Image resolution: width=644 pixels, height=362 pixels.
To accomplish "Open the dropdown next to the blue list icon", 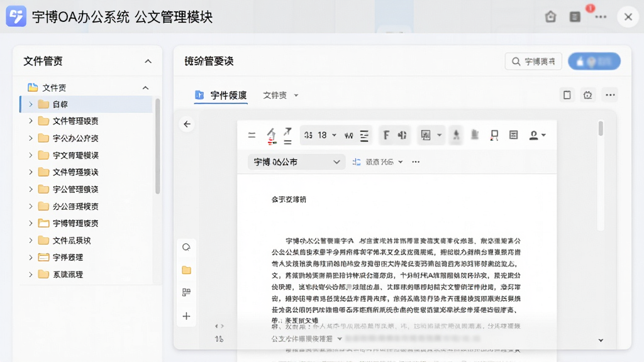I will (401, 162).
